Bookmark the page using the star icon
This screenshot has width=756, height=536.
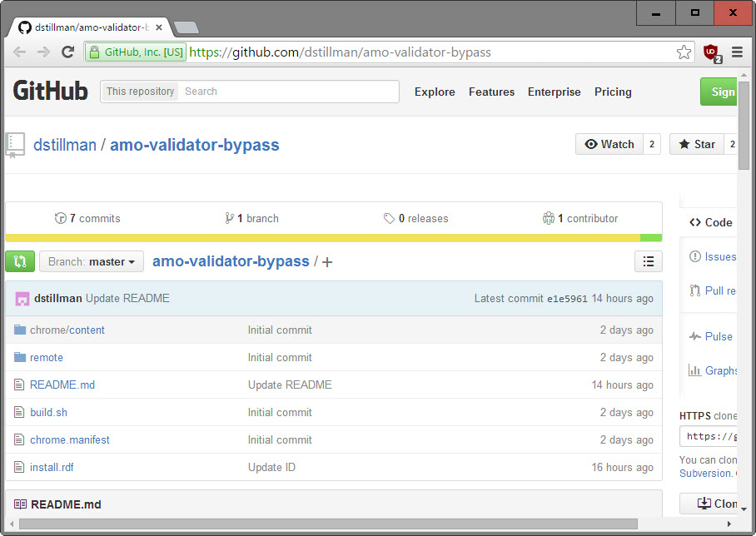684,52
